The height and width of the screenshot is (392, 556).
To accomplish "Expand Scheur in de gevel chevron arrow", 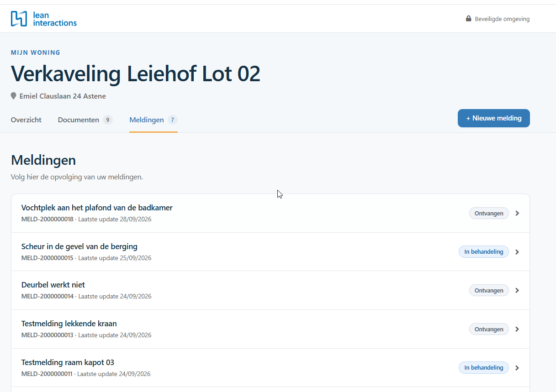I will [x=517, y=252].
